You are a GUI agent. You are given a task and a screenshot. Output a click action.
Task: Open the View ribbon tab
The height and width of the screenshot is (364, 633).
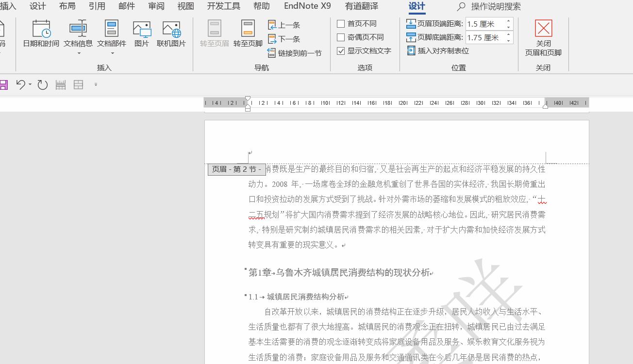pos(185,6)
